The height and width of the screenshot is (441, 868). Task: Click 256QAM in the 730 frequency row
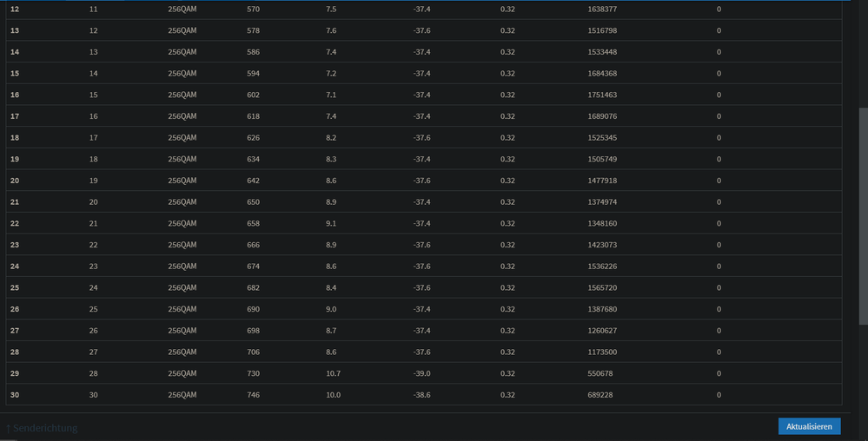(182, 373)
